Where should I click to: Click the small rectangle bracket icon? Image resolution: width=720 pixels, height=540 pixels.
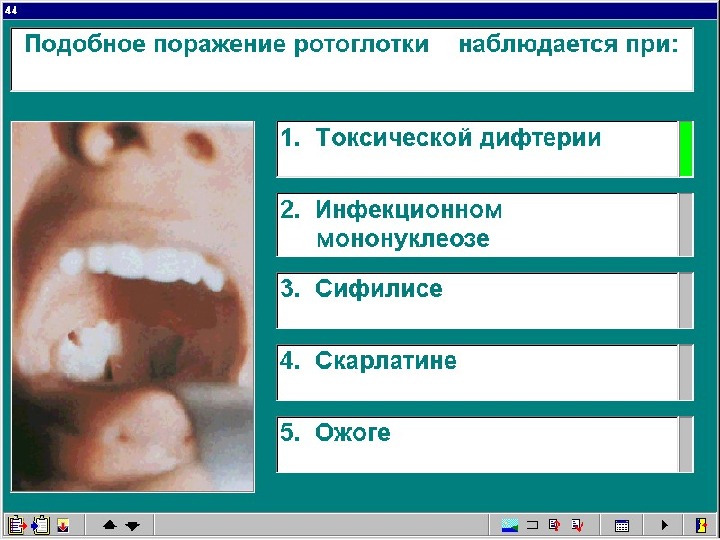tap(532, 525)
